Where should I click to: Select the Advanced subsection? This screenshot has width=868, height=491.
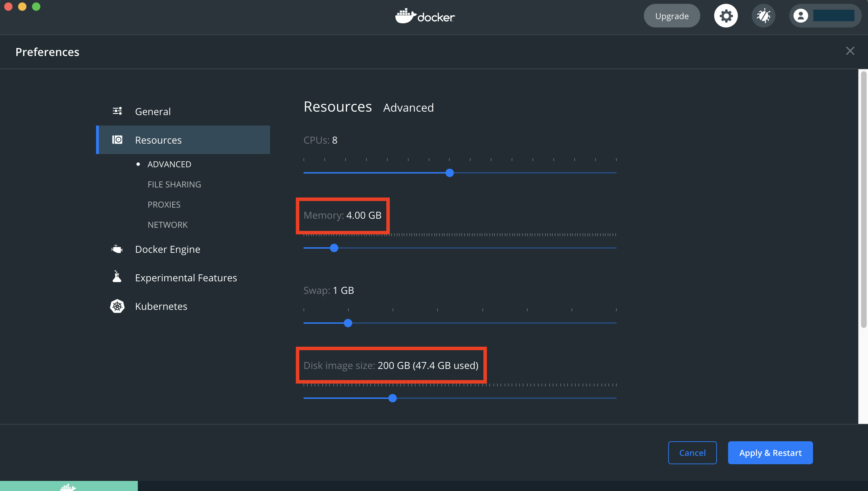[169, 164]
